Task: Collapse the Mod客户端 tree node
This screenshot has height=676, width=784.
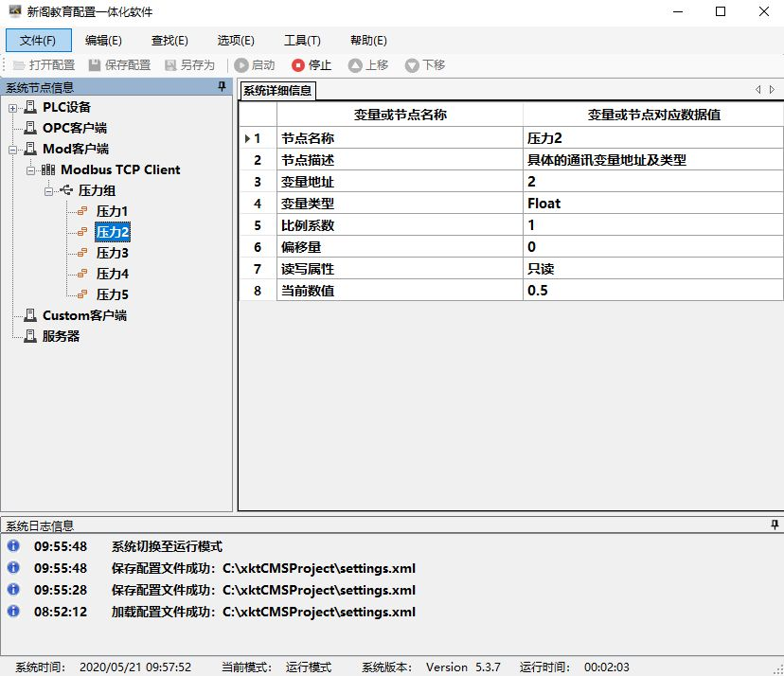Action: pos(13,150)
